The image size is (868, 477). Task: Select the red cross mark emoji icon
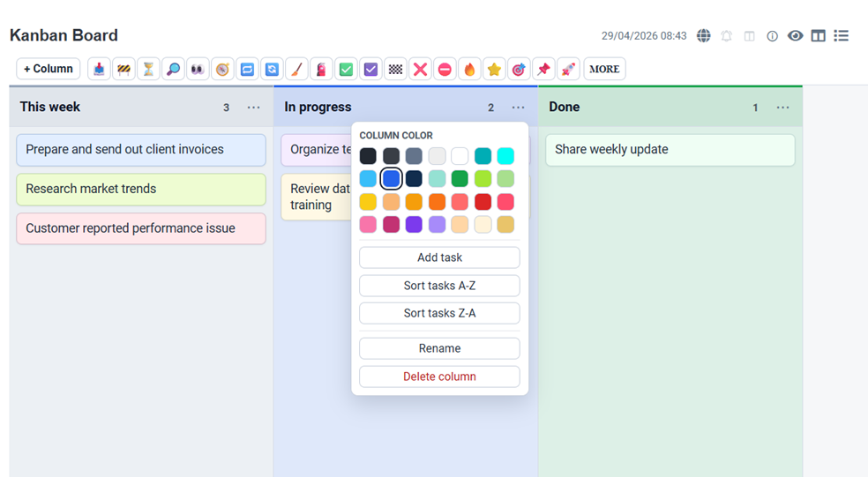pos(420,69)
